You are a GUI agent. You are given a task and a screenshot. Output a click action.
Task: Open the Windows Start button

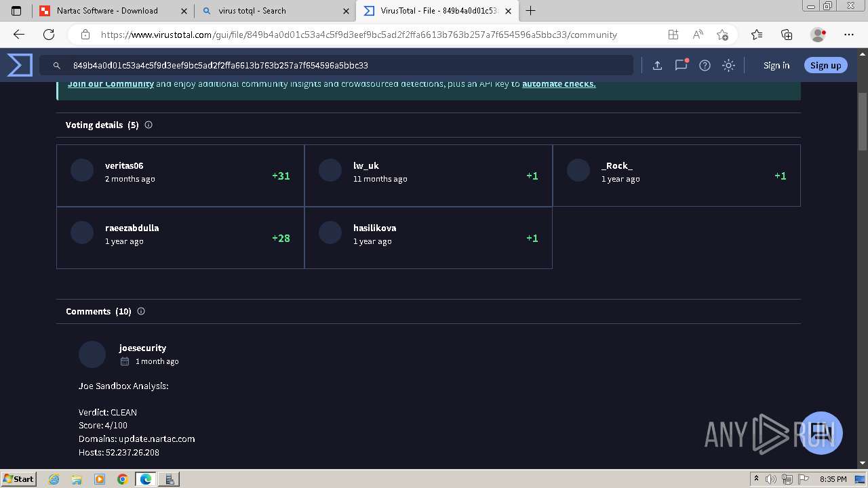pyautogui.click(x=19, y=479)
